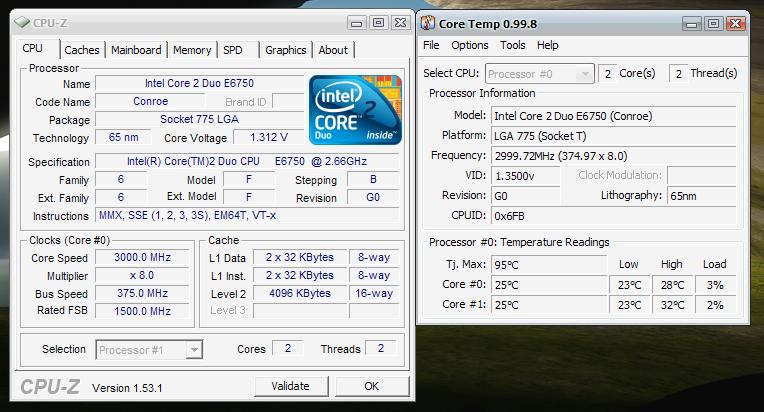Switch to the Caches tab
Screen dimensions: 764x412
click(82, 50)
